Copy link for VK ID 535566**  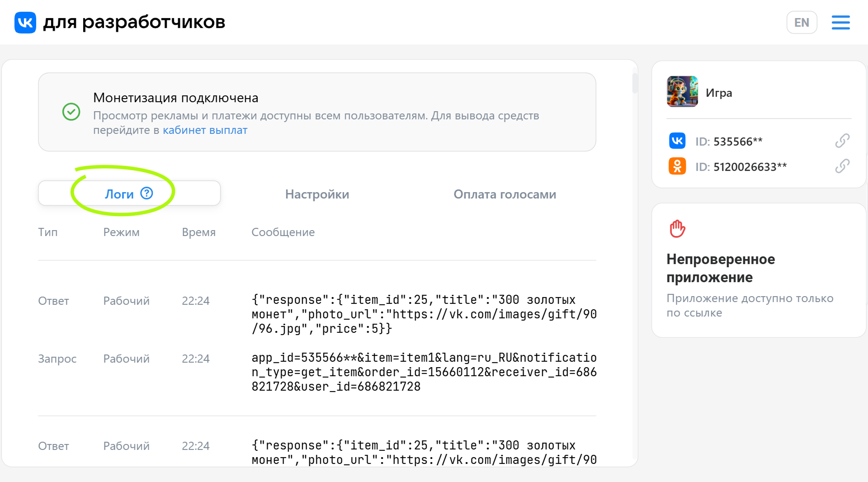pyautogui.click(x=842, y=141)
